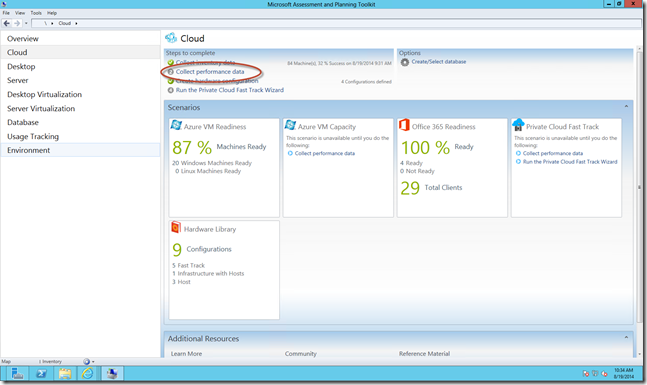Screen dimensions: 647x385
Task: Click Collect performance data in Azure VM Capacity
Action: click(325, 154)
